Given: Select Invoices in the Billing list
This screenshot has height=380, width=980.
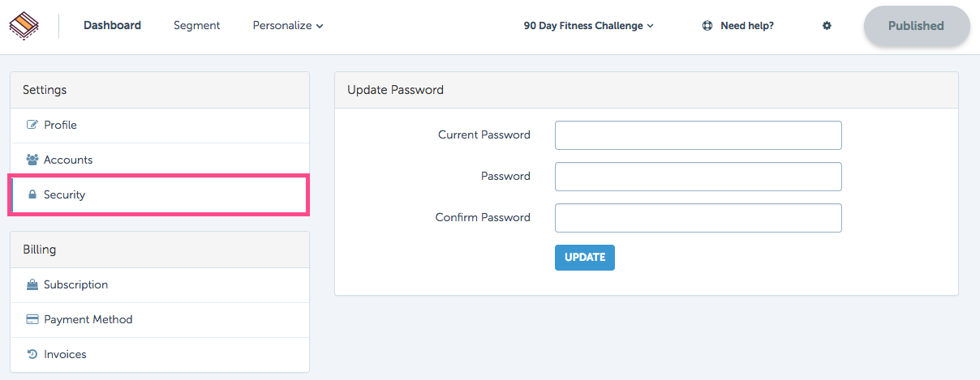Looking at the screenshot, I should pyautogui.click(x=160, y=354).
